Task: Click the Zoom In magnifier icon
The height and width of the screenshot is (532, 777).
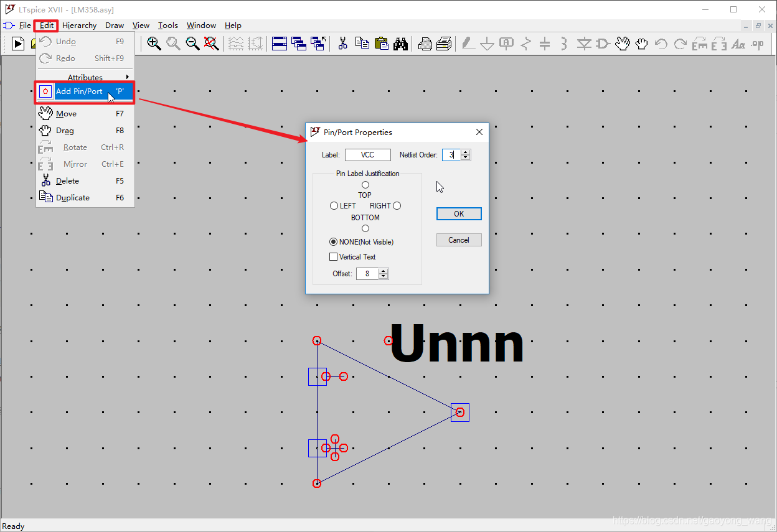Action: 154,44
